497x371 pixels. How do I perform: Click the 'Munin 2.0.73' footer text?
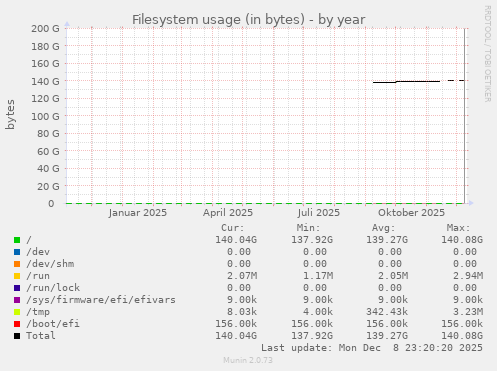248,360
